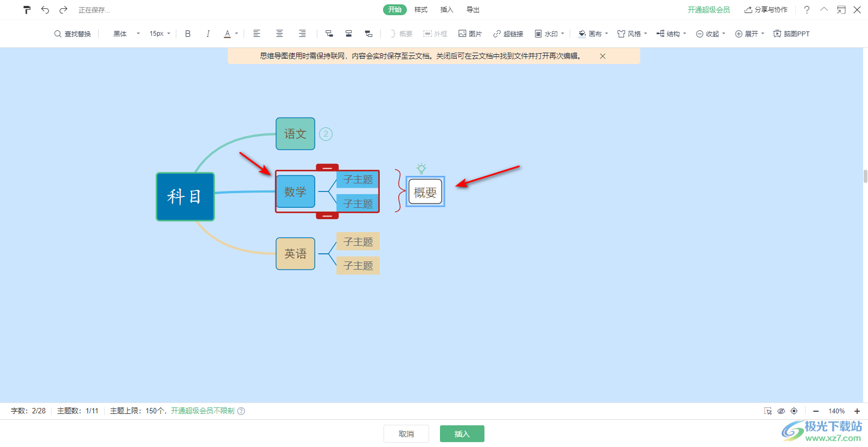The image size is (868, 447).
Task: Redo the last action
Action: 63,10
